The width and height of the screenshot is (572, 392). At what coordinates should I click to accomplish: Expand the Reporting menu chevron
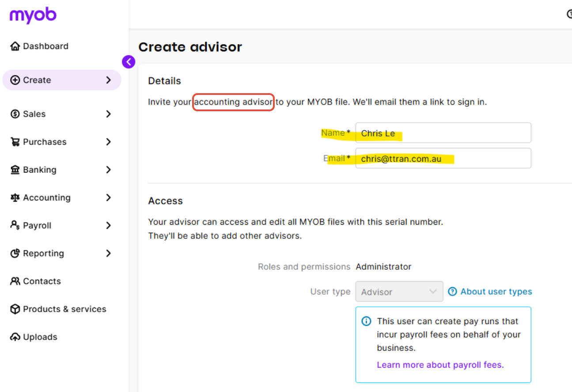coord(109,253)
